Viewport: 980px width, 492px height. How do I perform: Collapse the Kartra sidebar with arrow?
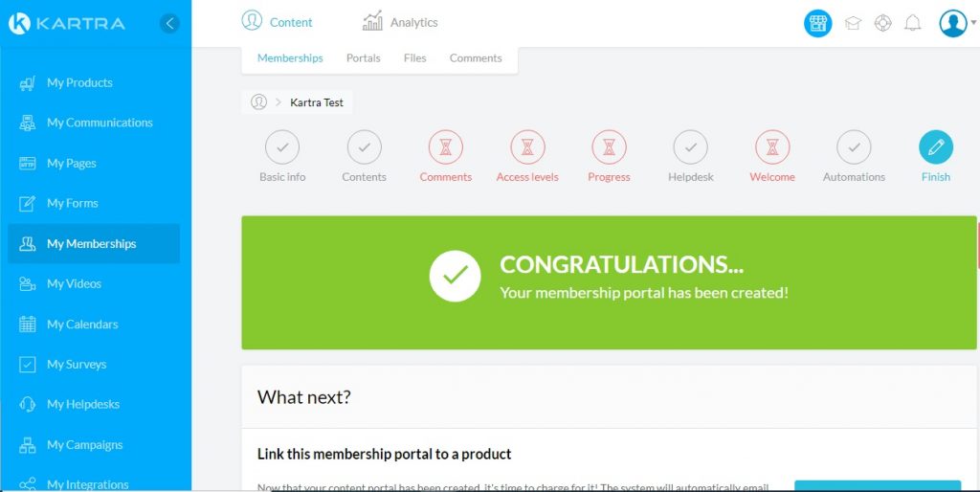tap(169, 23)
